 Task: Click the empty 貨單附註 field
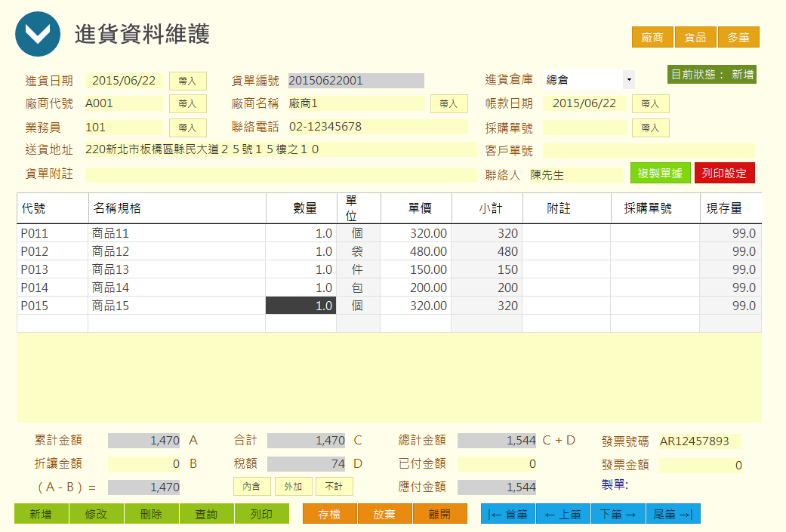pyautogui.click(x=281, y=174)
